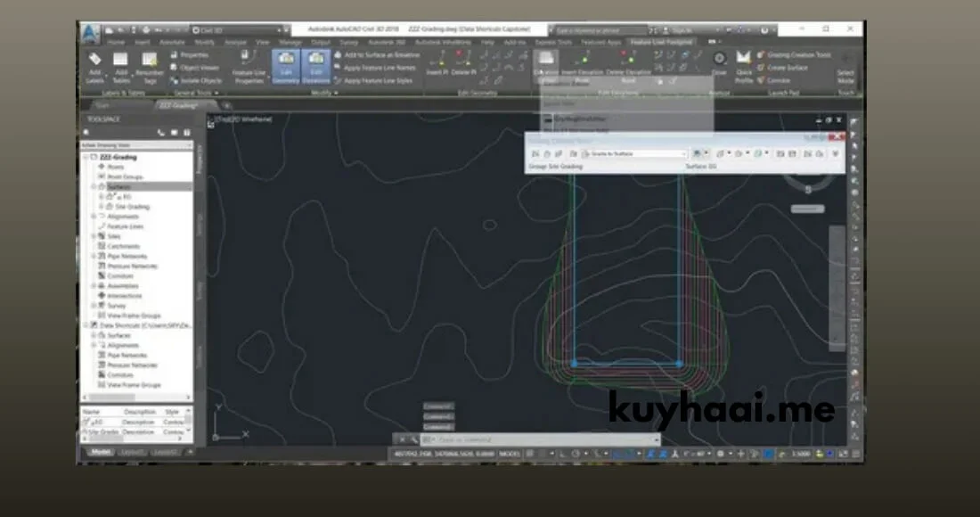Open the Active Drawing View dropdown
980x517 pixels.
136,145
